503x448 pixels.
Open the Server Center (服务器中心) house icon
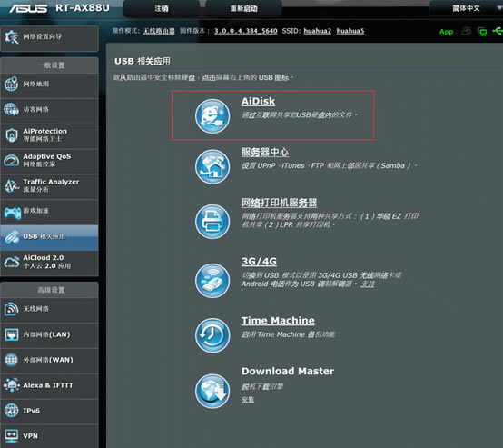click(212, 166)
